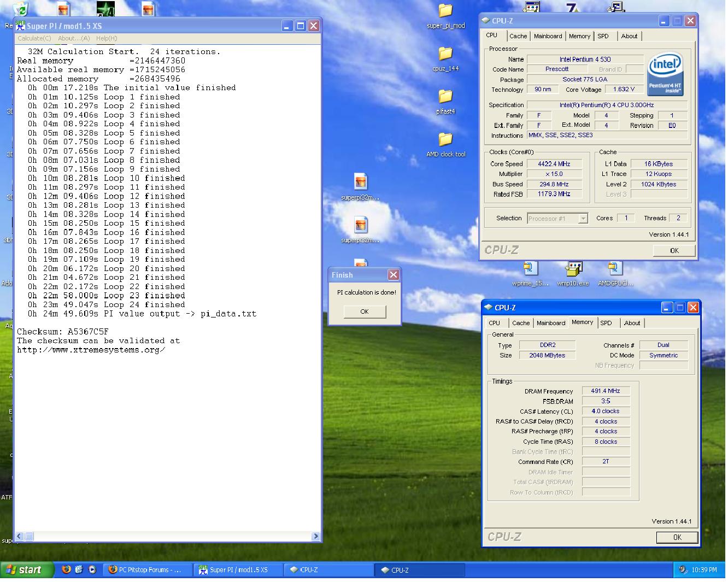Click the memory Type value DDR2

tap(547, 345)
